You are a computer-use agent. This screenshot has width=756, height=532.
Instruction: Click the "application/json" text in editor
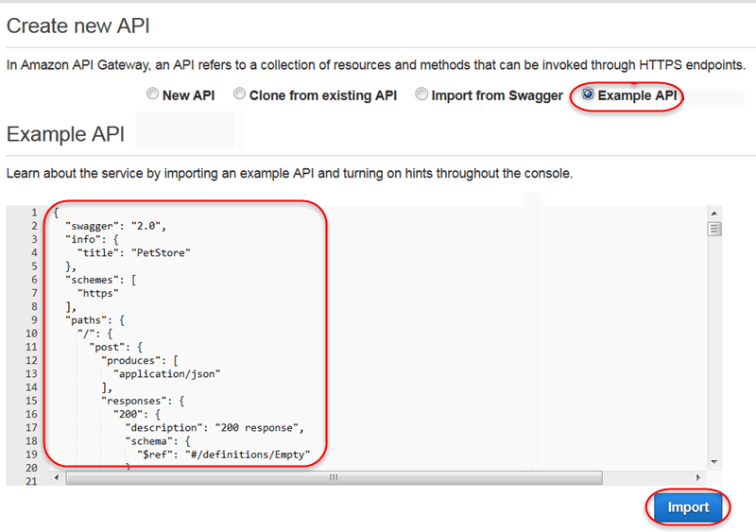(x=167, y=374)
